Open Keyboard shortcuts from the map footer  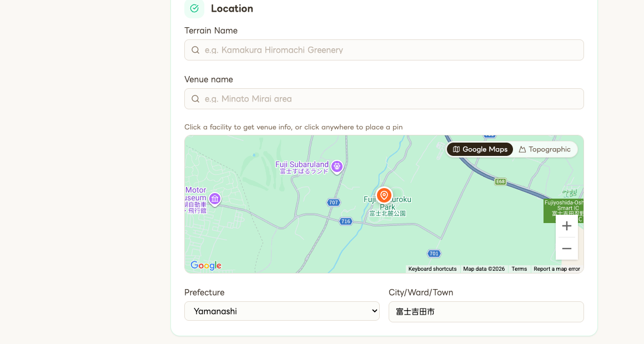point(432,269)
